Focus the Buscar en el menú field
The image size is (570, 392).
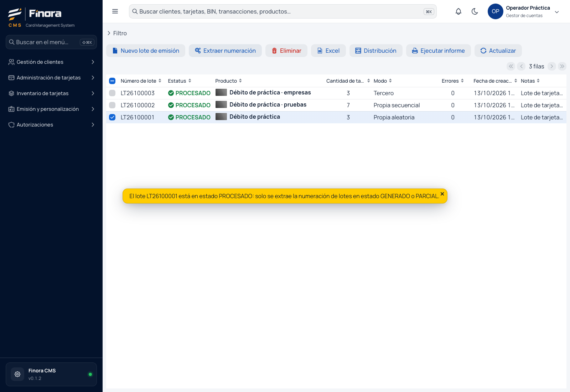point(51,42)
